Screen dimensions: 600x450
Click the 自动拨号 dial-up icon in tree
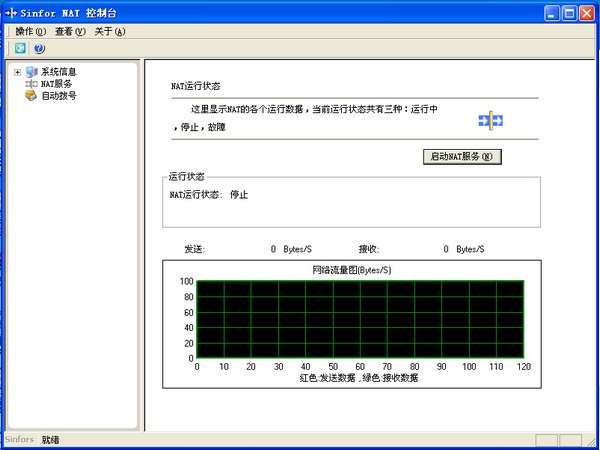tap(31, 96)
